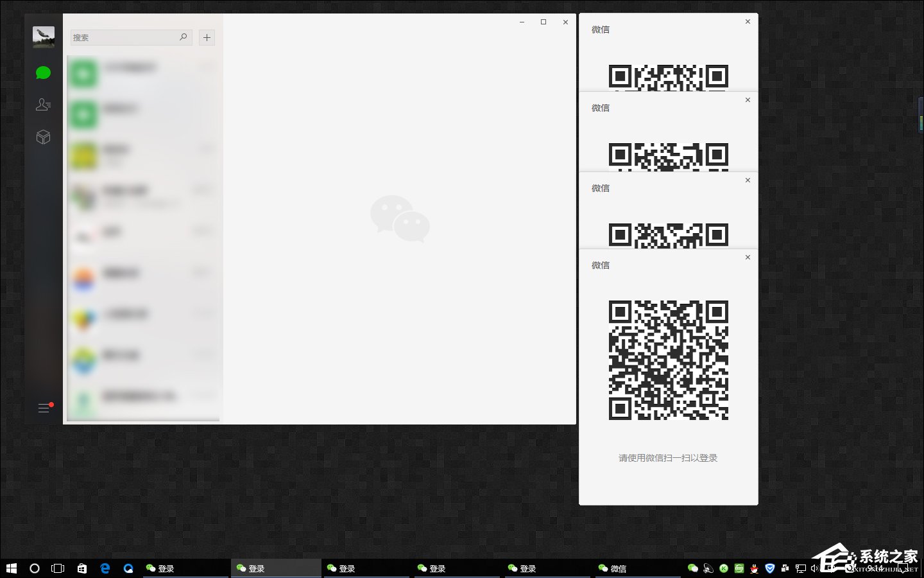This screenshot has height=578, width=924.
Task: Open the Contacts icon in sidebar
Action: point(43,105)
